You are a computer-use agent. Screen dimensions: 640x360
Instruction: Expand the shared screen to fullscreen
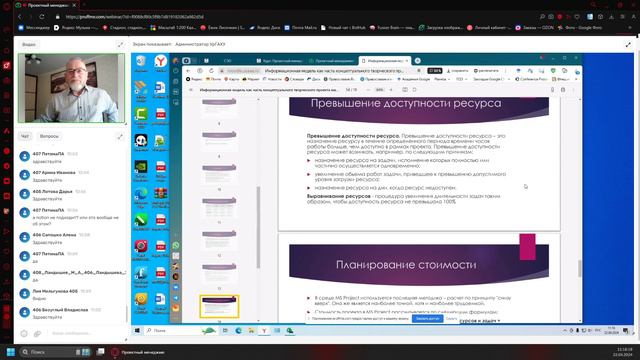click(x=628, y=44)
